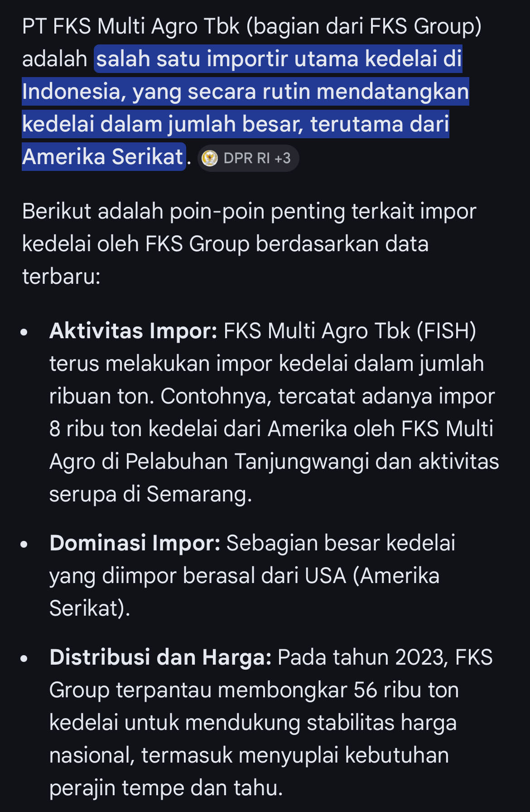Viewport: 530px width, 812px height.
Task: Click the bold heading "Dominasi Impor:"
Action: click(135, 543)
